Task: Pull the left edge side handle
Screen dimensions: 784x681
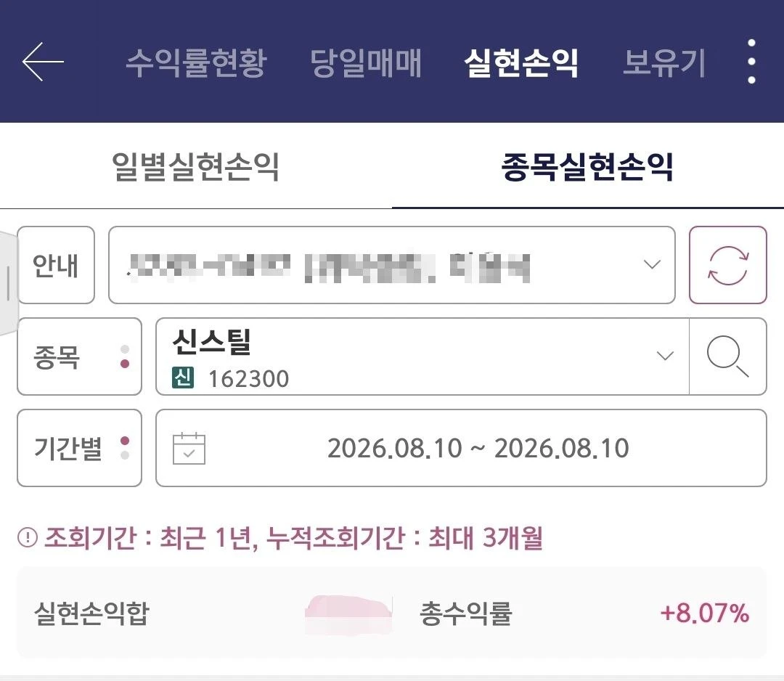Action: pyautogui.click(x=9, y=283)
